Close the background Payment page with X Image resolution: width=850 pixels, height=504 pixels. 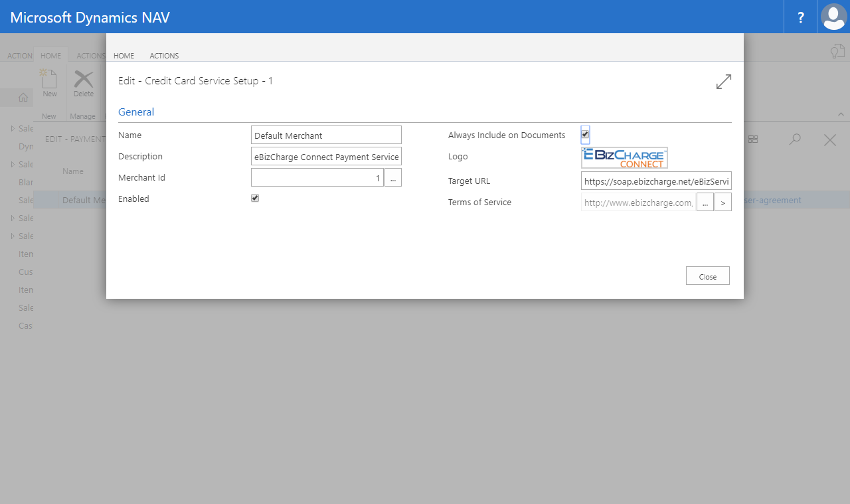click(830, 139)
